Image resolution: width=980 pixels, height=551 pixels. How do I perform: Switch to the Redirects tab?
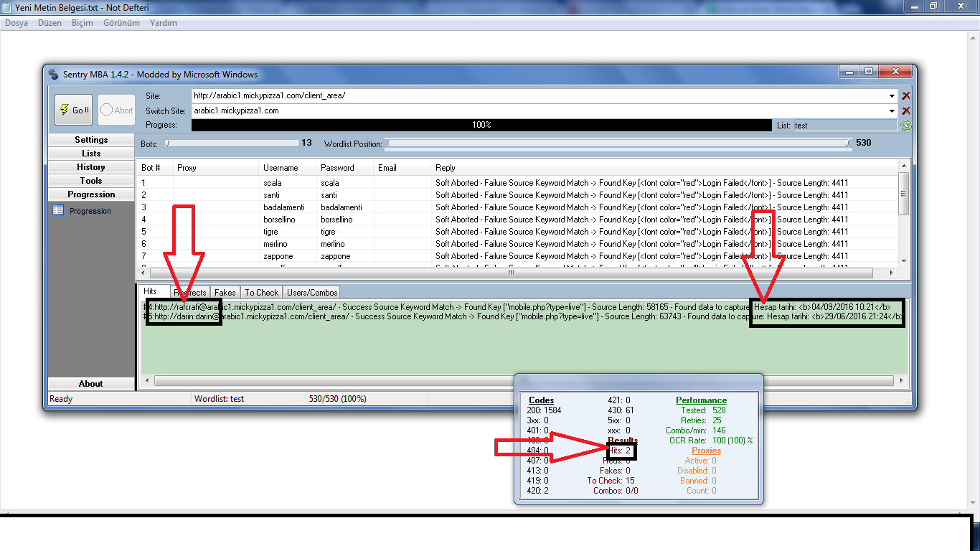coord(191,292)
